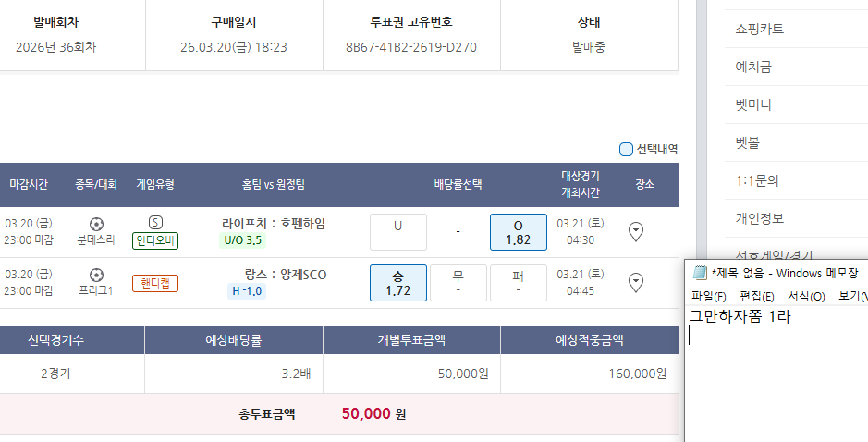Open the 파일(F) menu in Notepad

pyautogui.click(x=709, y=296)
